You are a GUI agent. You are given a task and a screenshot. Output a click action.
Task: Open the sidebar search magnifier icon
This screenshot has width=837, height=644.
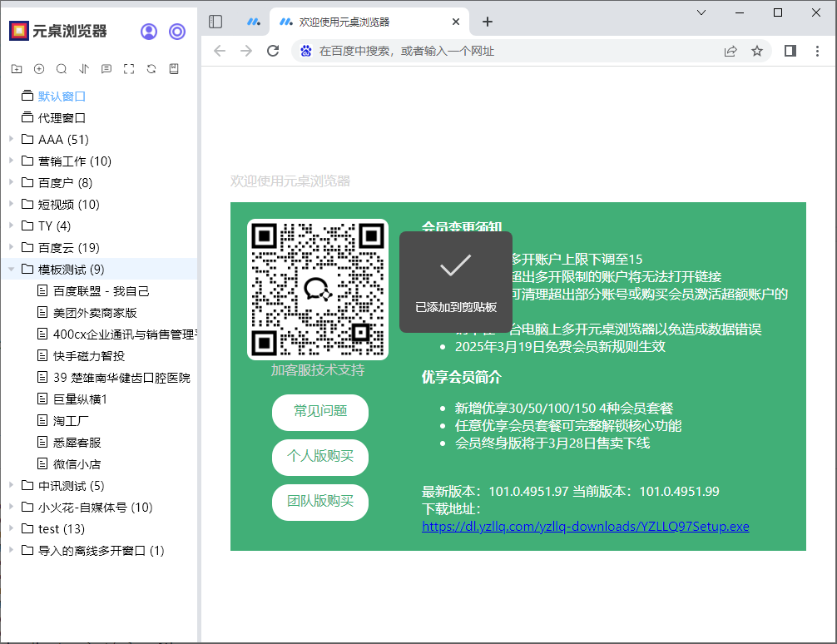(x=62, y=69)
